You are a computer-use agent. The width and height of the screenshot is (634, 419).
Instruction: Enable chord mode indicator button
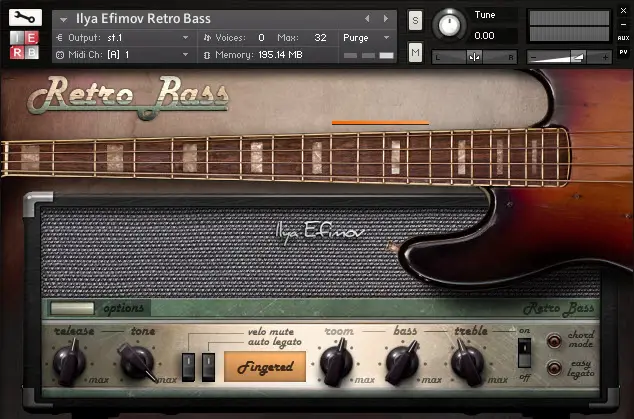tap(554, 341)
